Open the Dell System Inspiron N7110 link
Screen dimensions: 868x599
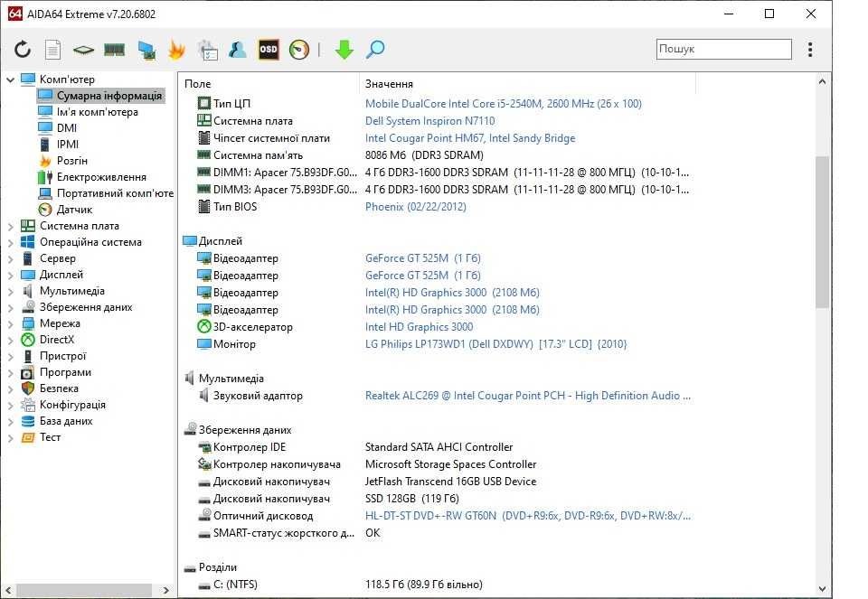coord(430,120)
